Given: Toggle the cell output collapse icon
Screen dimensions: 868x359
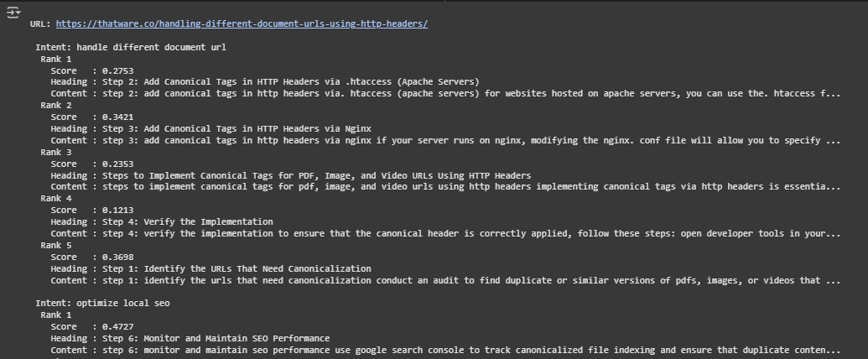Looking at the screenshot, I should point(13,13).
